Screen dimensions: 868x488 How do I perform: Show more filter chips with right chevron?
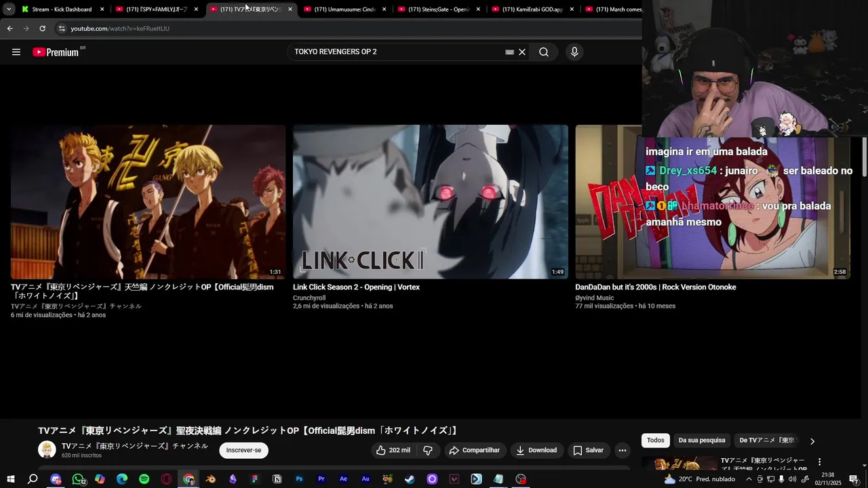coord(812,441)
